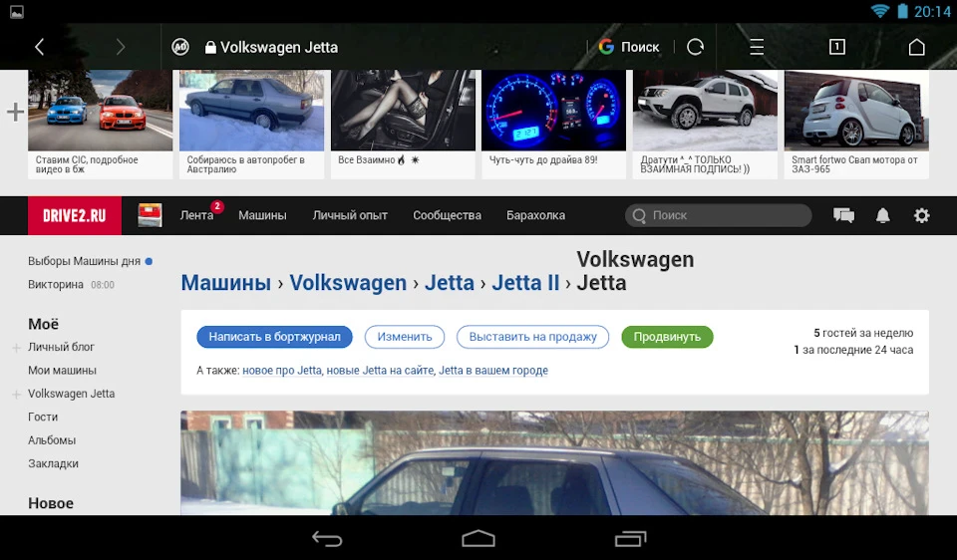Image resolution: width=957 pixels, height=560 pixels.
Task: Open the Закладки sidebar link
Action: click(53, 463)
